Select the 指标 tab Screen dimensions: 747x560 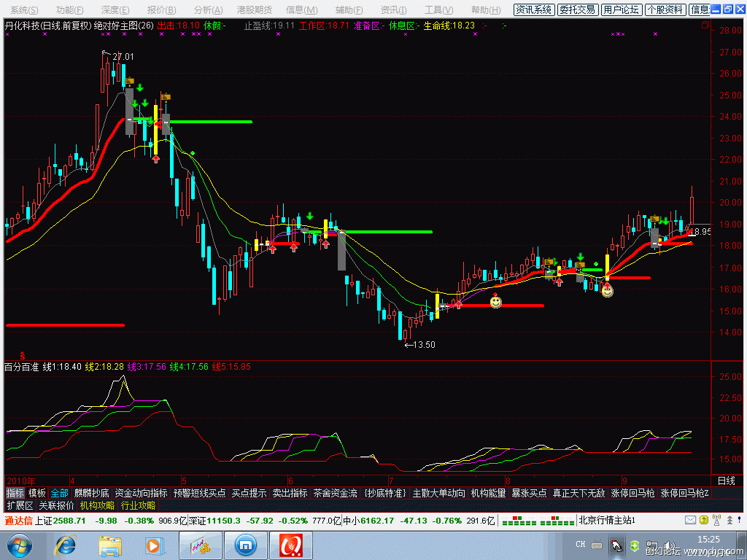(15, 493)
